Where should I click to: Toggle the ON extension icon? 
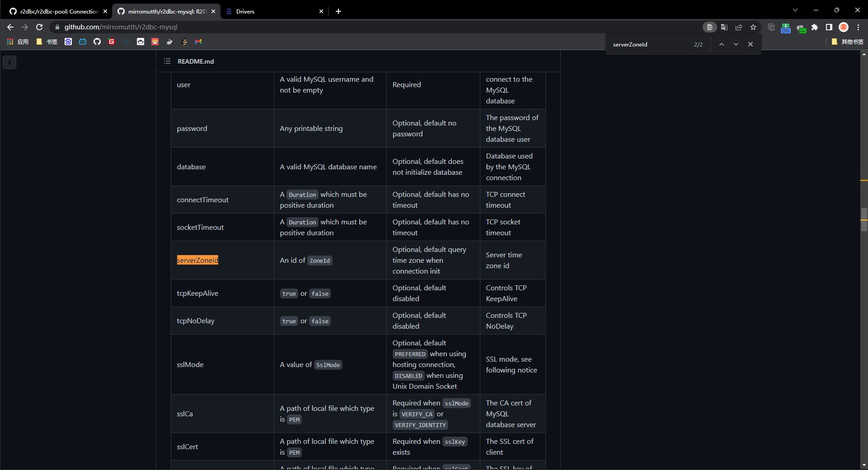tap(786, 28)
